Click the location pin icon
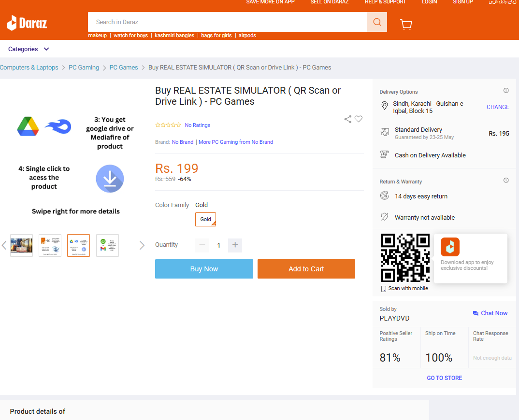519x420 pixels. point(384,106)
